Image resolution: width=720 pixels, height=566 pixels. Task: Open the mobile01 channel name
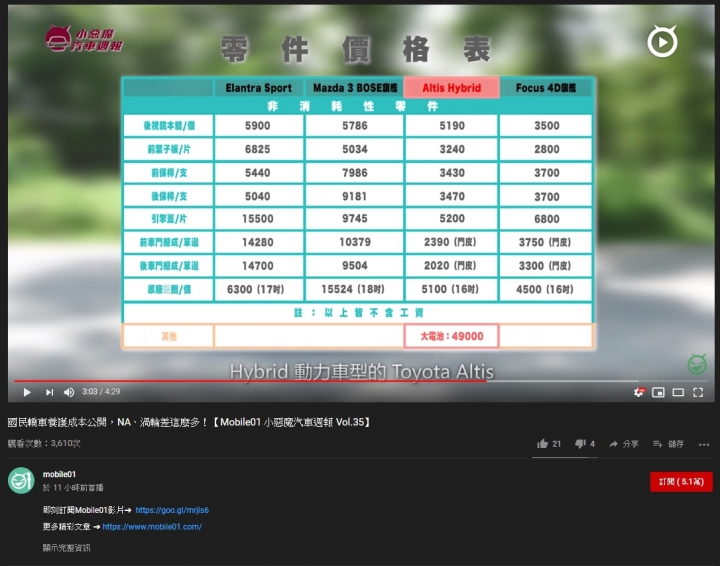[x=59, y=474]
